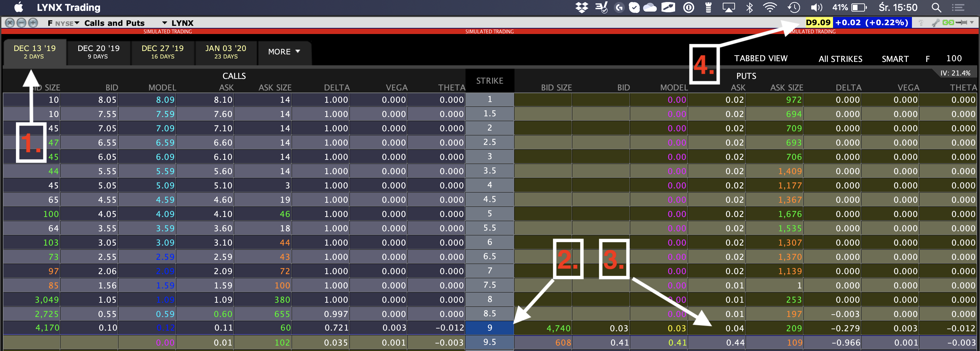The width and height of the screenshot is (980, 351).
Task: Click the gray question mark help icon
Action: click(921, 23)
